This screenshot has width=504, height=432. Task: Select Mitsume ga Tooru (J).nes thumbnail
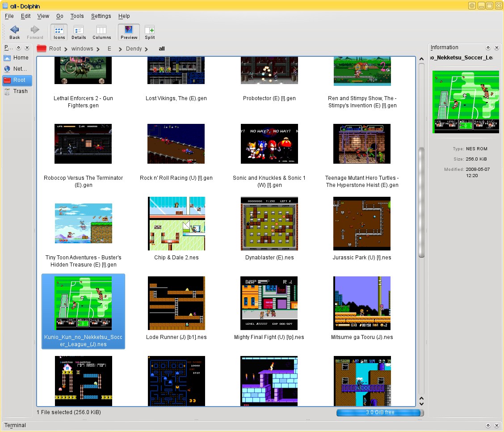(x=362, y=303)
